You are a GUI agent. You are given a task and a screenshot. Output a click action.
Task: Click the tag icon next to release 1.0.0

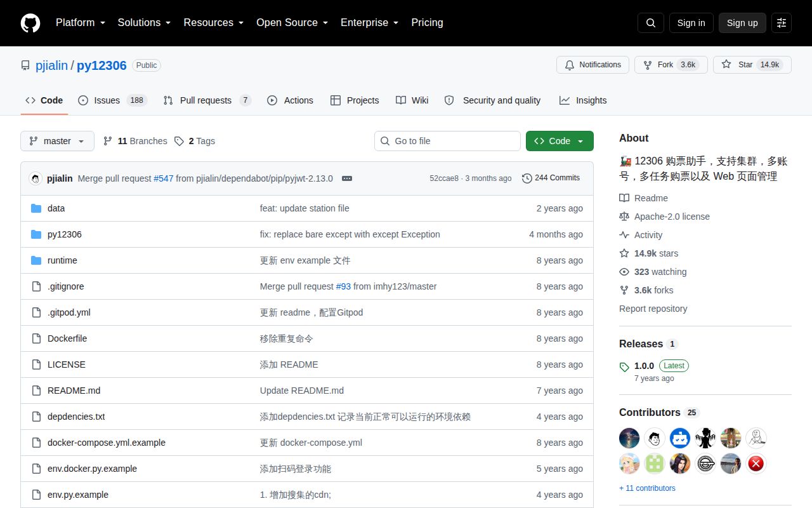(624, 367)
